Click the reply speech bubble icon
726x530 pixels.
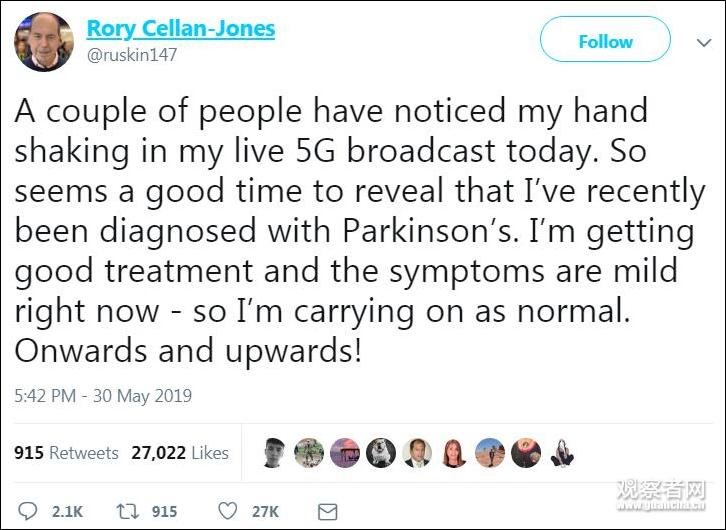click(28, 511)
